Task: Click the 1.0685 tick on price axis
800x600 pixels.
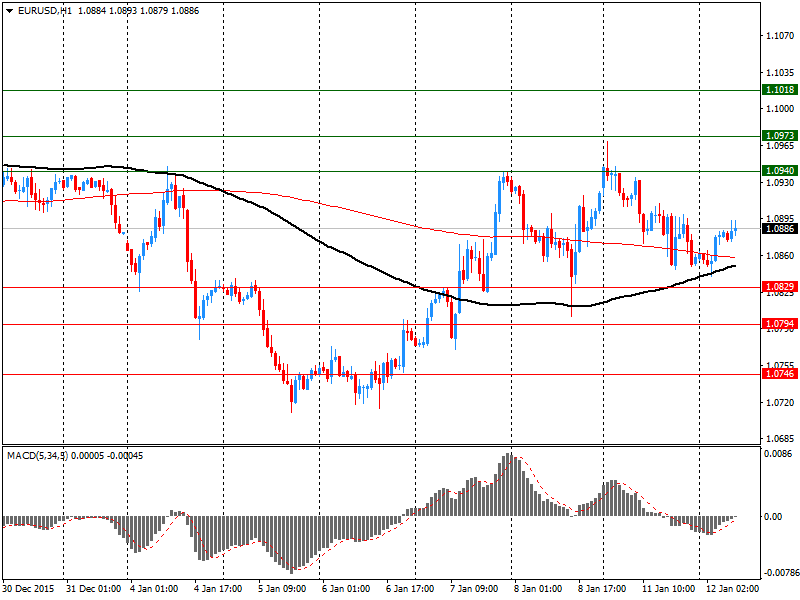Action: click(779, 439)
